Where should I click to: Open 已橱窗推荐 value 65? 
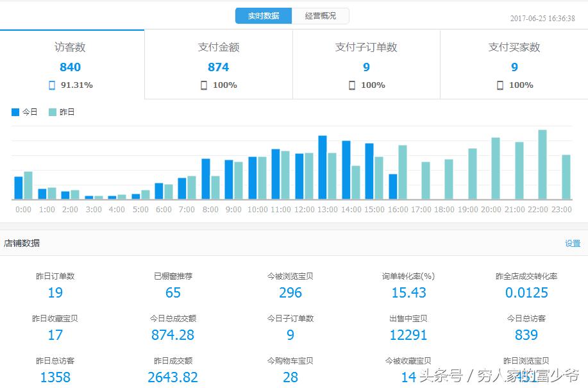pos(172,292)
